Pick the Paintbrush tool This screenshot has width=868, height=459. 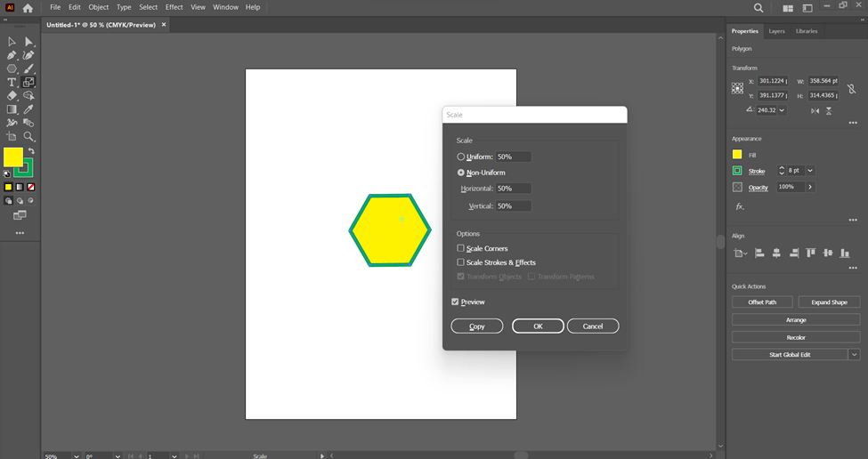click(x=28, y=68)
